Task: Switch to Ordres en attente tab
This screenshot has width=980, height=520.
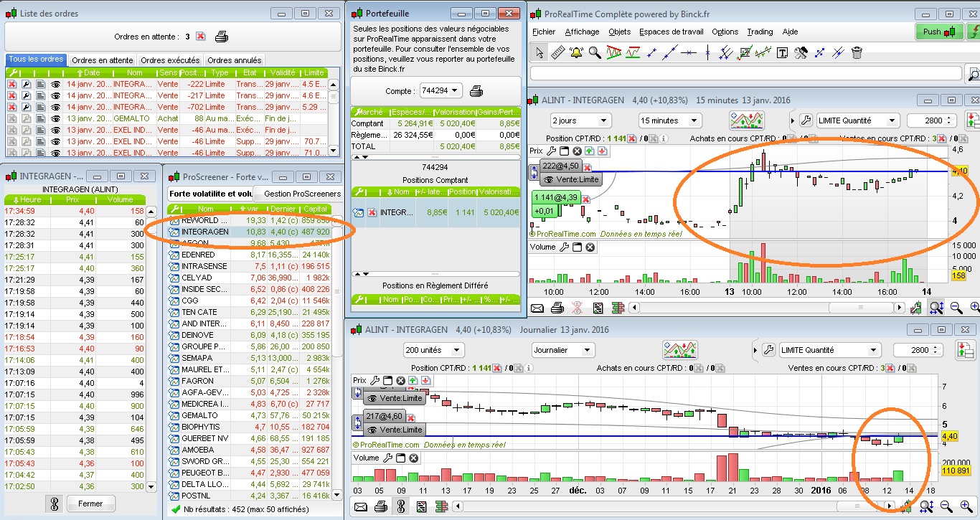Action: [102, 60]
